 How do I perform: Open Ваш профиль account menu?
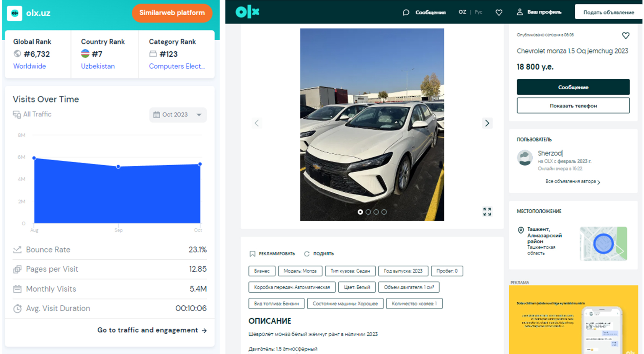[x=539, y=12]
